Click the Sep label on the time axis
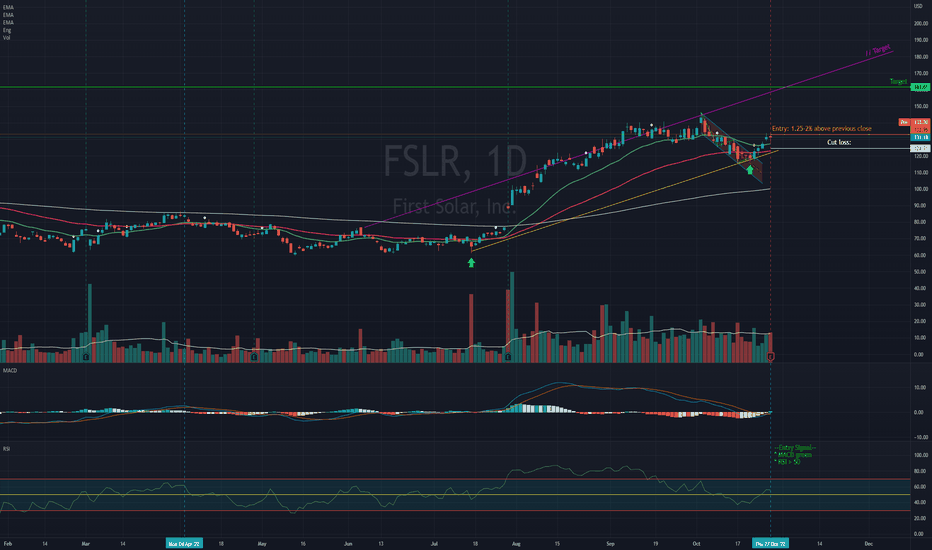The width and height of the screenshot is (932, 550). point(610,543)
